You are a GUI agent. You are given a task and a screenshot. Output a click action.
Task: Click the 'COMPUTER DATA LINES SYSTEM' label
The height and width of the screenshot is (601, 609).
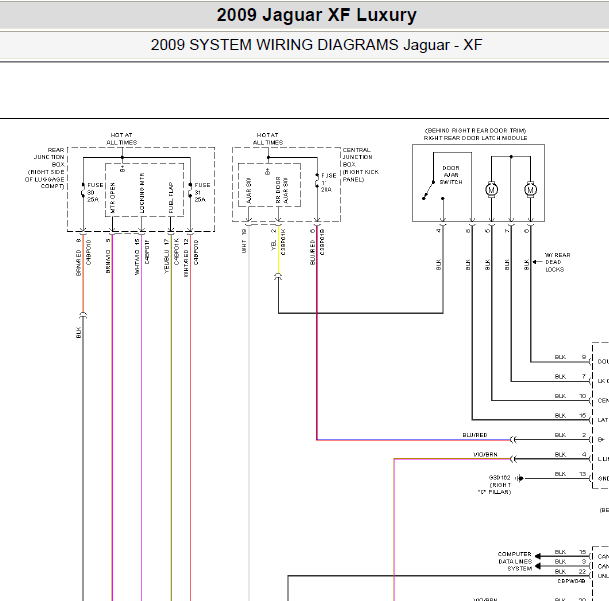[515, 561]
